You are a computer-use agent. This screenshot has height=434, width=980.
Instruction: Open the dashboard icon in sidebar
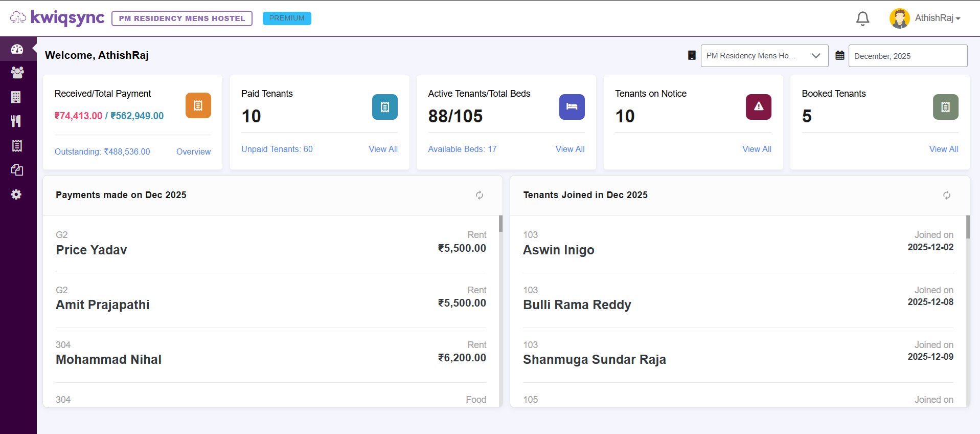coord(17,49)
